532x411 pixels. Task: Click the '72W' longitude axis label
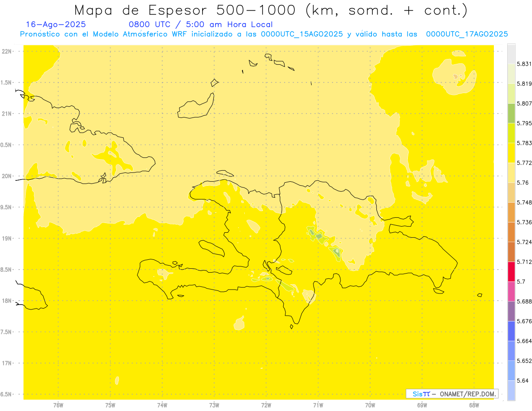coord(266,405)
